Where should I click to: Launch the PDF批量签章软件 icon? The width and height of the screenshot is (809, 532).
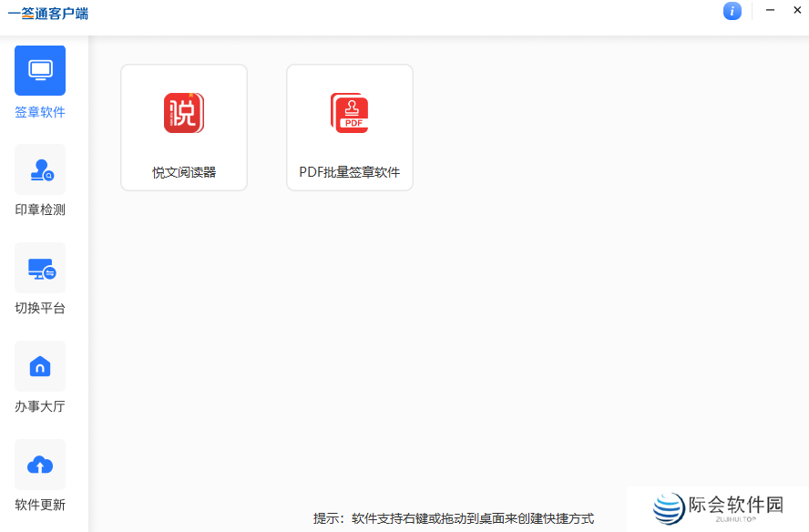pyautogui.click(x=350, y=112)
